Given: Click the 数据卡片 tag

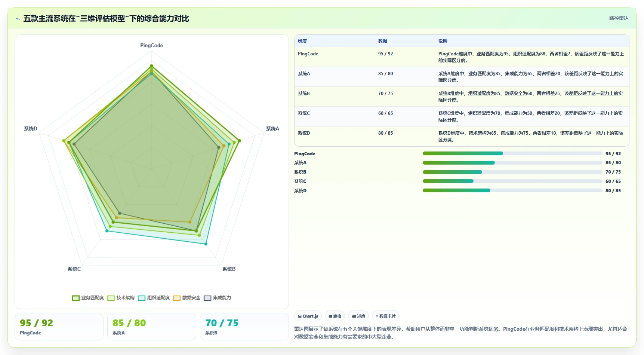Looking at the screenshot, I should [386, 316].
